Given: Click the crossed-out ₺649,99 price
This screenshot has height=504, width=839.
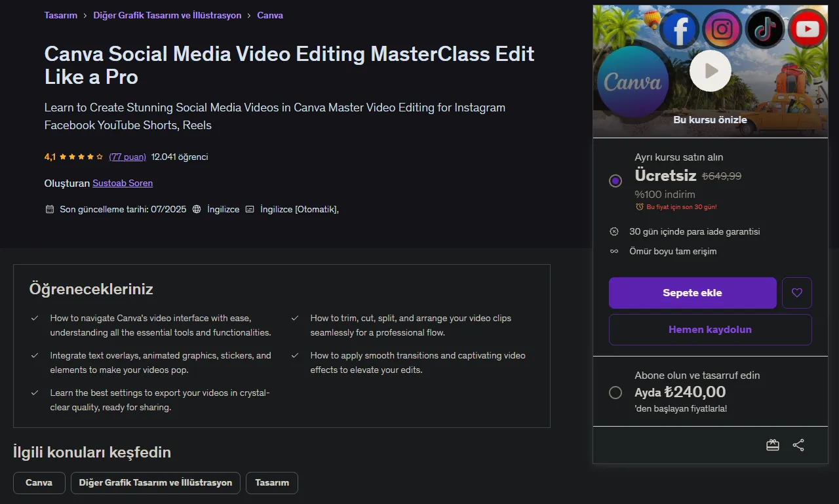Looking at the screenshot, I should point(722,176).
